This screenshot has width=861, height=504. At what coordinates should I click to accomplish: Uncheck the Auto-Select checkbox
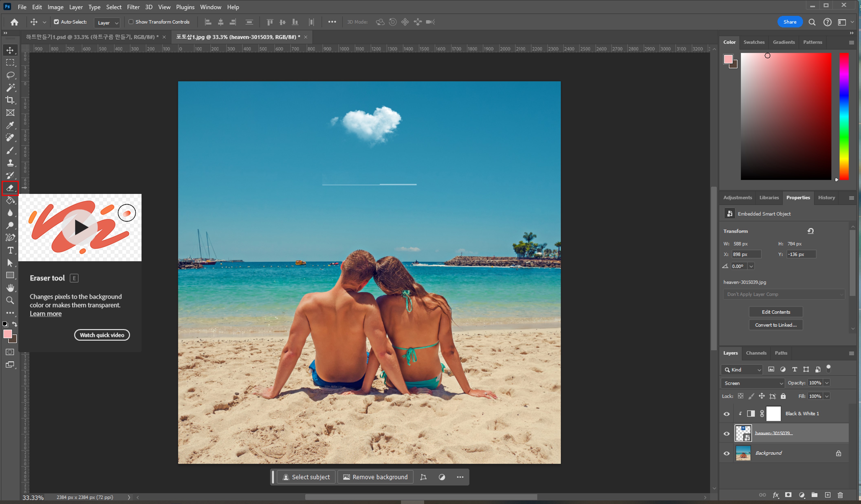pyautogui.click(x=56, y=22)
